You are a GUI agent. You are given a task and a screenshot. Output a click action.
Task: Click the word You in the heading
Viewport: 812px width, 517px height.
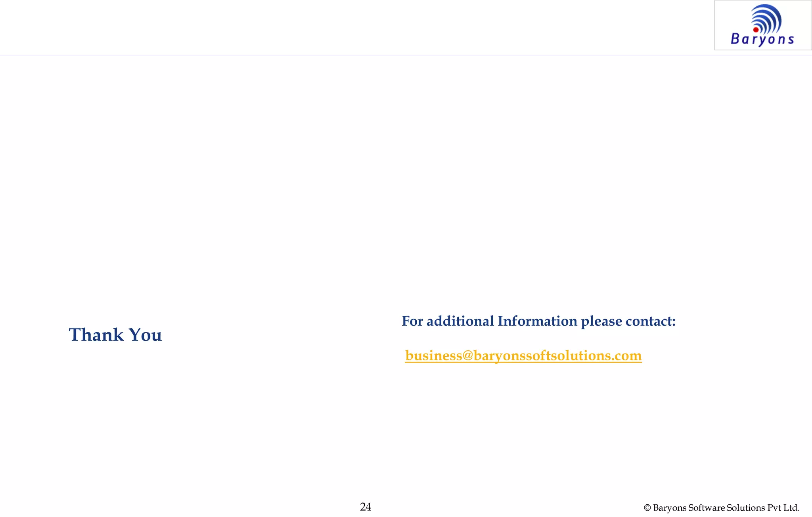(146, 335)
